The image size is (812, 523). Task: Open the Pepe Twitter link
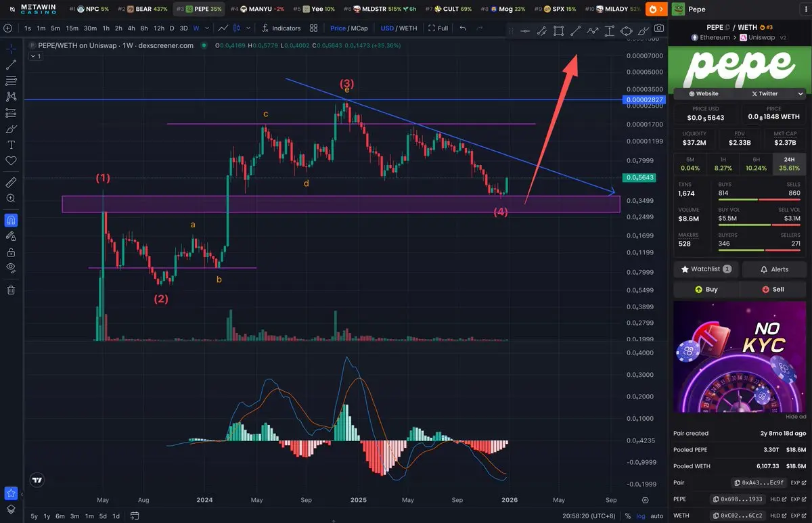tap(765, 93)
